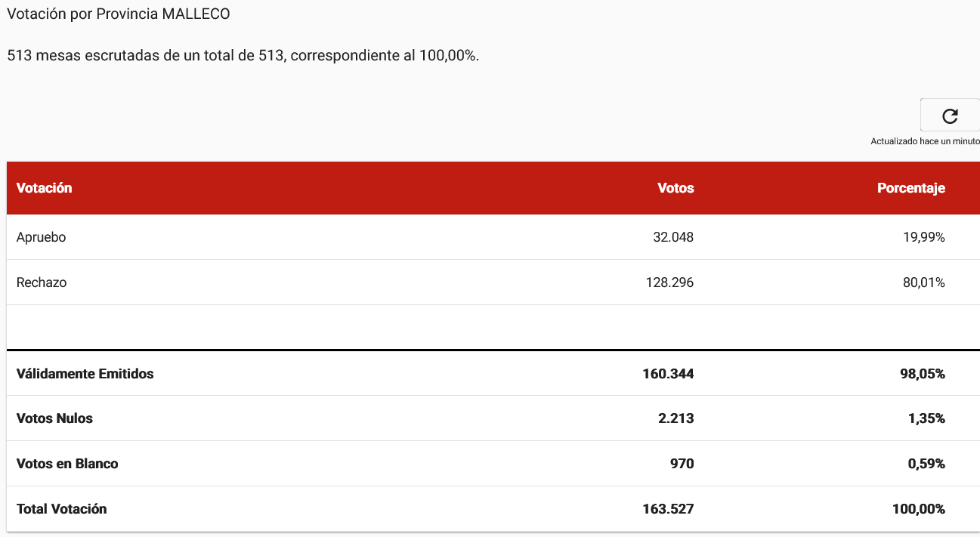
Task: Click the Votación column header
Action: point(45,188)
